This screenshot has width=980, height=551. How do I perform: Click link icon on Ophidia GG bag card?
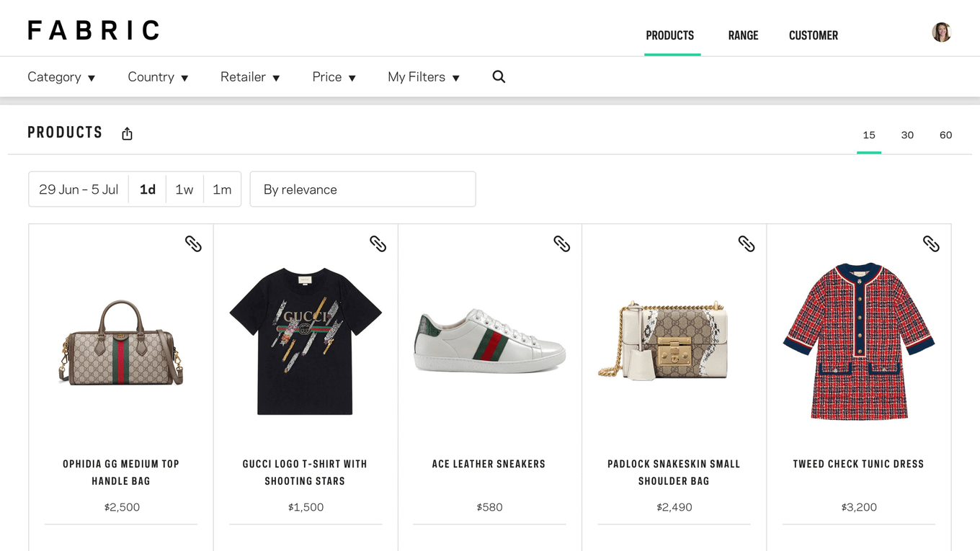coord(193,243)
